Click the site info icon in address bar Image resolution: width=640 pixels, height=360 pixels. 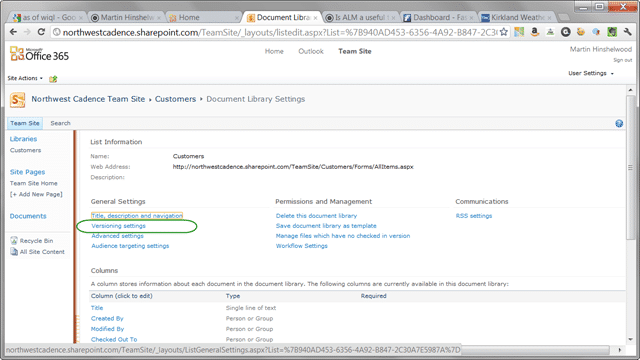pos(57,32)
